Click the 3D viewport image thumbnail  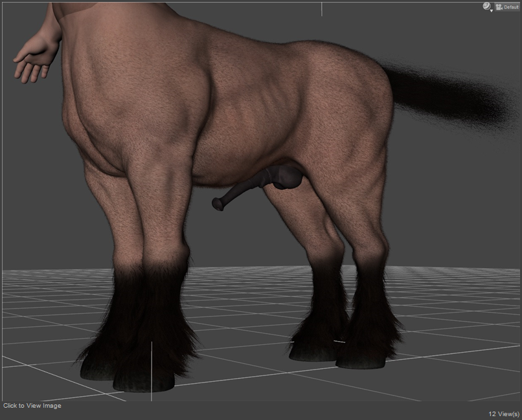tap(261, 201)
